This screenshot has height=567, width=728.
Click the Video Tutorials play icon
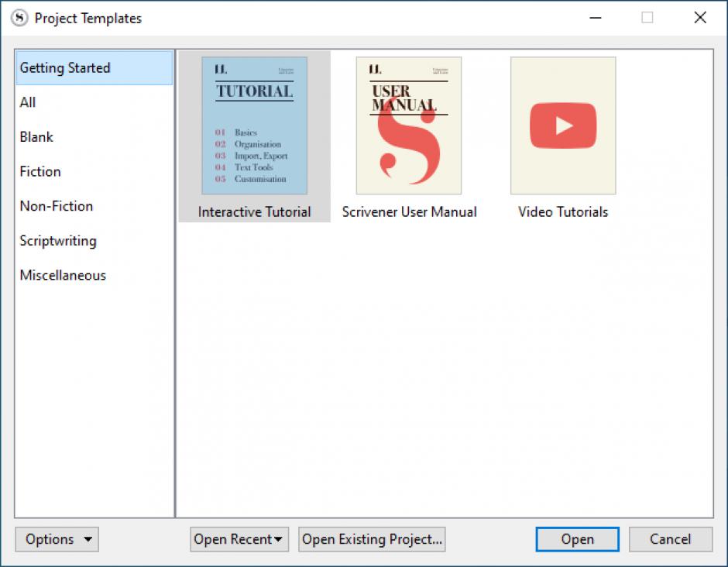tap(563, 125)
